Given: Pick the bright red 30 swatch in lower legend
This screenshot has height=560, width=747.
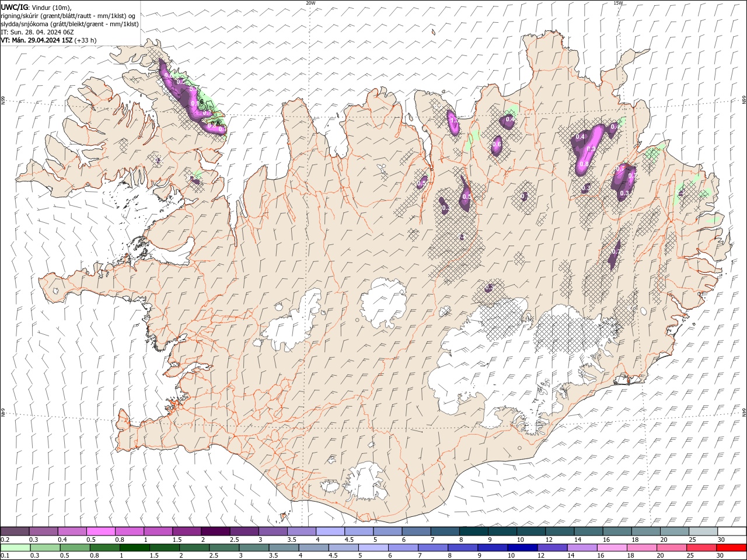Looking at the screenshot, I should 731,547.
